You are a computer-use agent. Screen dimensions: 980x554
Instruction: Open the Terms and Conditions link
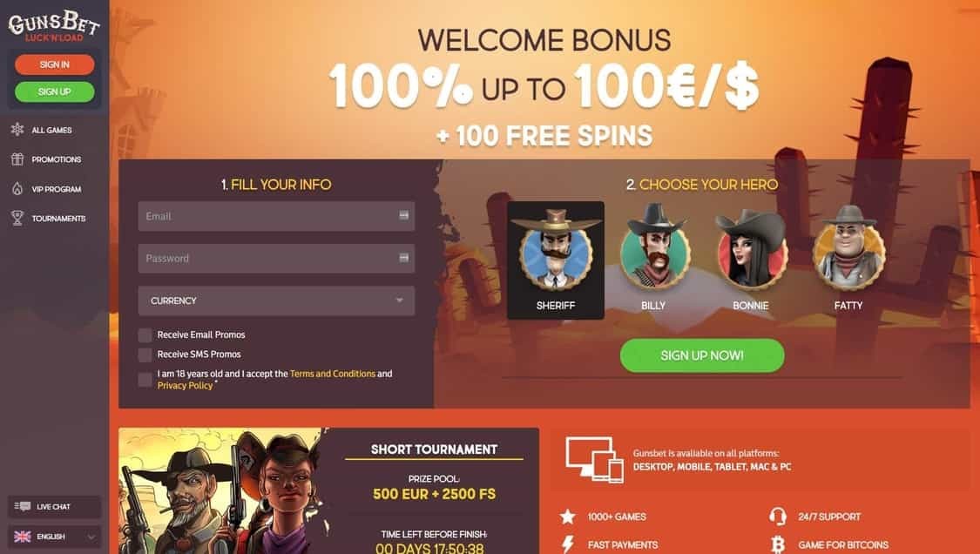coord(333,374)
